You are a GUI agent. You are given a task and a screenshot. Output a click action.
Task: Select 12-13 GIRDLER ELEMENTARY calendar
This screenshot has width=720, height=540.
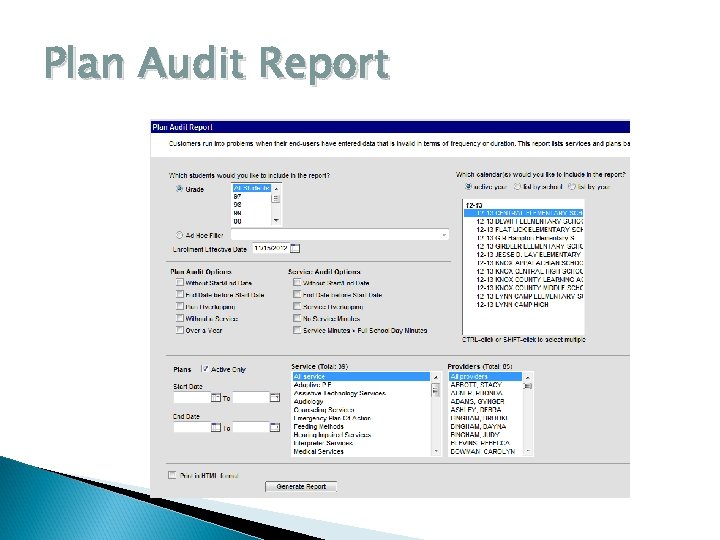point(523,246)
